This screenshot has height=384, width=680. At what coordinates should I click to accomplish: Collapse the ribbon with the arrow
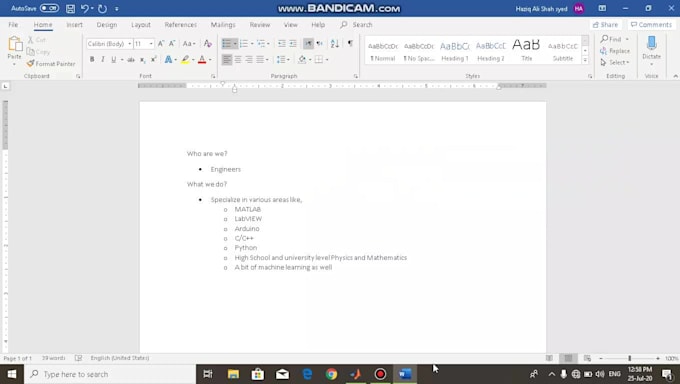(675, 76)
